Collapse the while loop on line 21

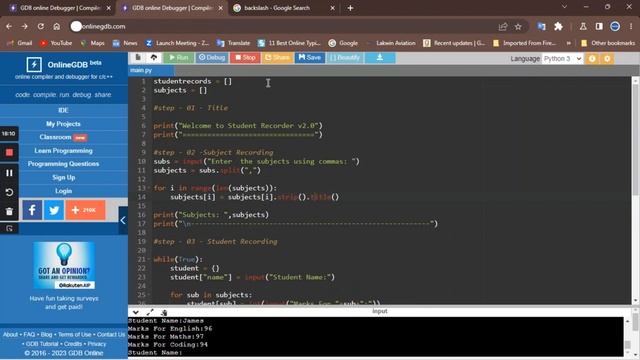[x=149, y=259]
